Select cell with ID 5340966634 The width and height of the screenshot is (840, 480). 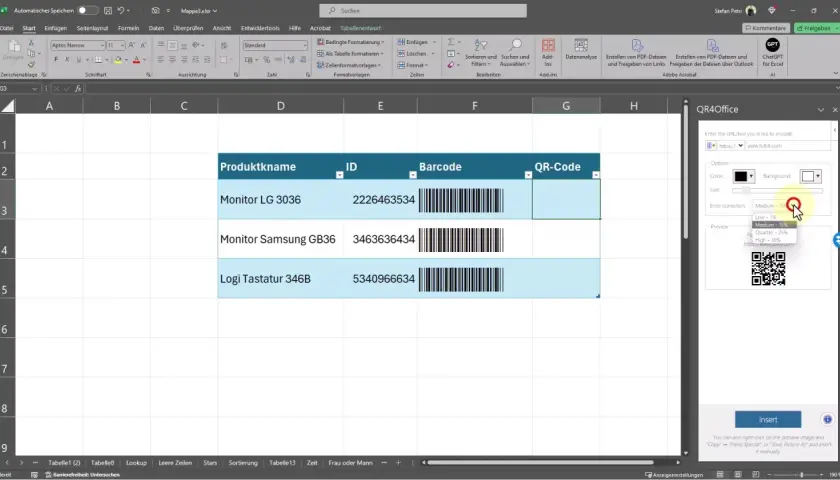(x=380, y=279)
